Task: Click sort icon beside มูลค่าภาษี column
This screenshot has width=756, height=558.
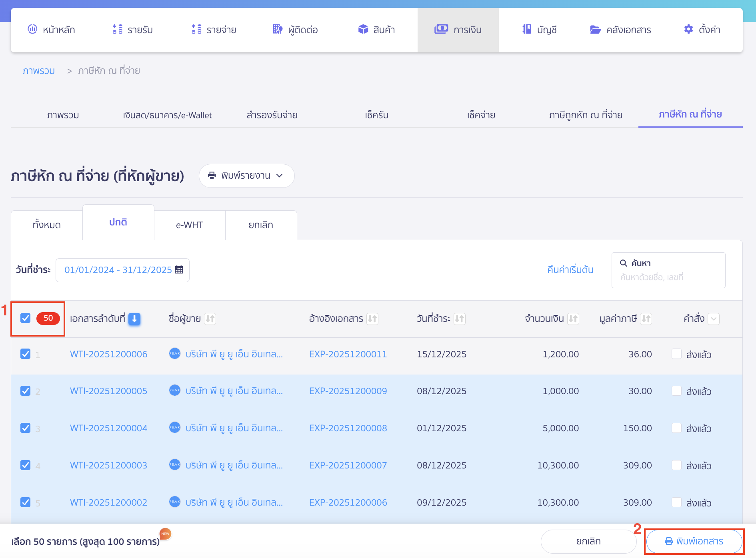Action: point(646,319)
